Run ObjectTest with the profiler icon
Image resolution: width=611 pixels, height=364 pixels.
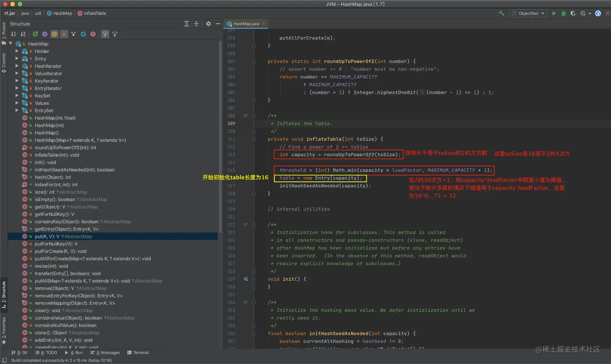pos(583,13)
